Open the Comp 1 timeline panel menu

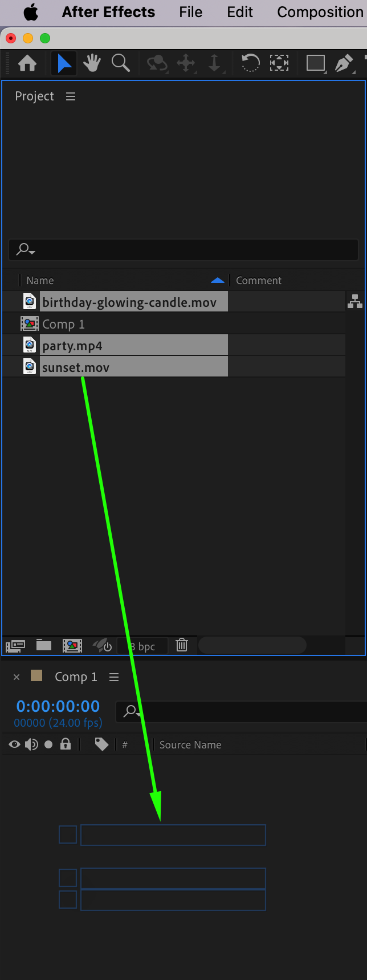click(x=114, y=677)
